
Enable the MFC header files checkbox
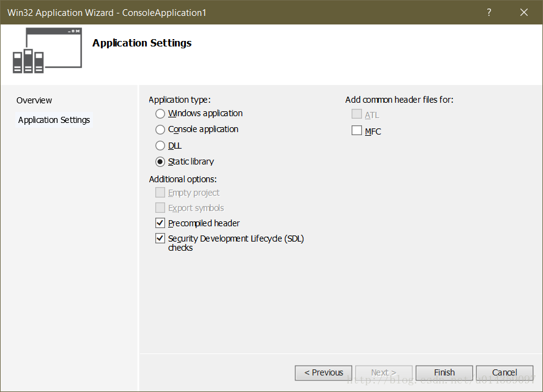pos(356,130)
